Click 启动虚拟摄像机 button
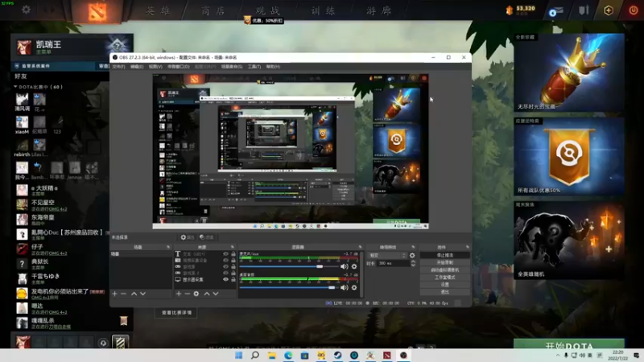 pyautogui.click(x=445, y=270)
